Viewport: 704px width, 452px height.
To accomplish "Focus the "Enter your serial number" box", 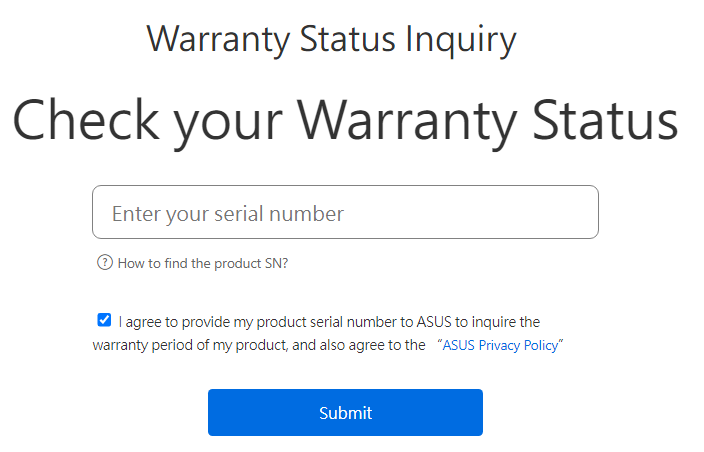I will pos(345,212).
